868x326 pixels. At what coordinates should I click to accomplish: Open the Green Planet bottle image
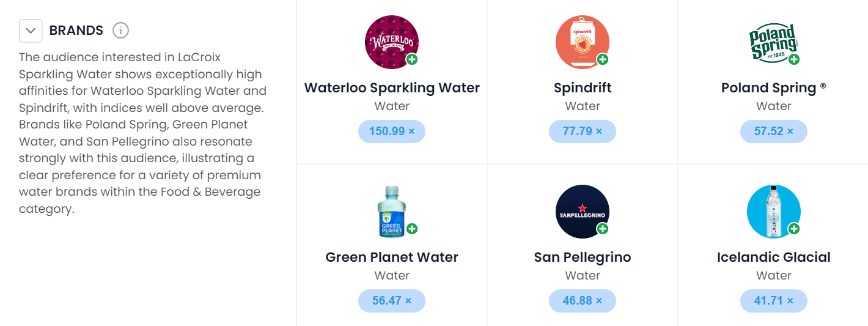pos(391,211)
